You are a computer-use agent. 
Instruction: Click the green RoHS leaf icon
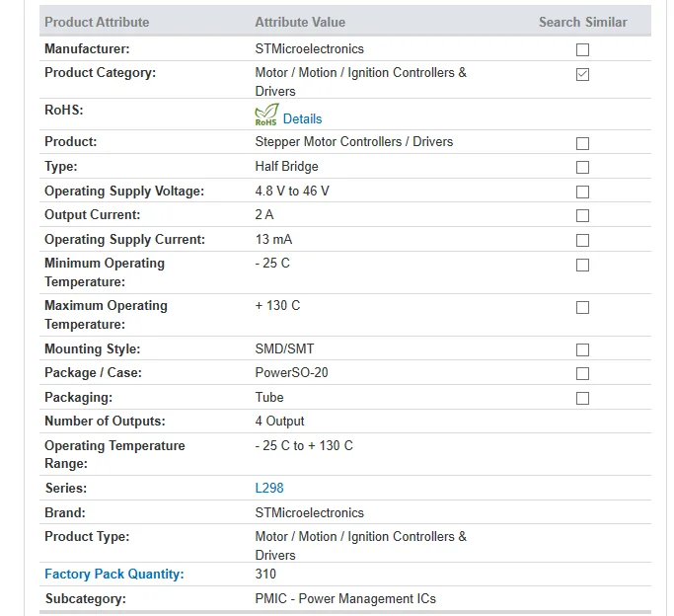266,115
